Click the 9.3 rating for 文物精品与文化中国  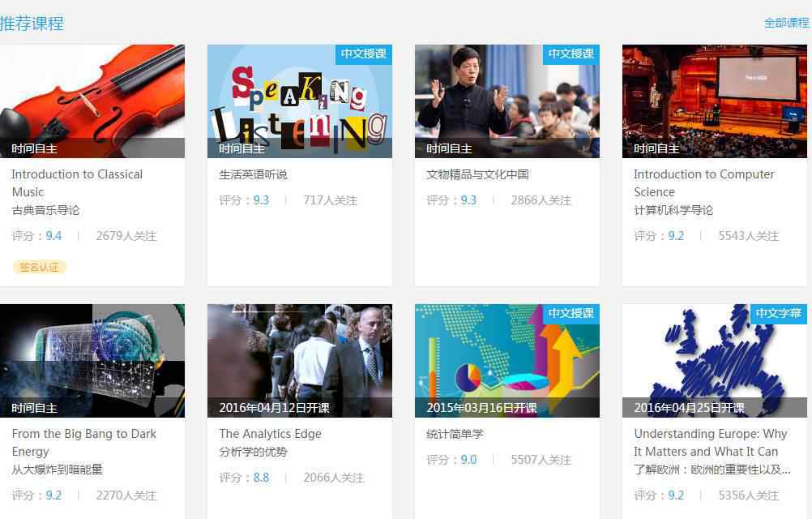(x=468, y=200)
